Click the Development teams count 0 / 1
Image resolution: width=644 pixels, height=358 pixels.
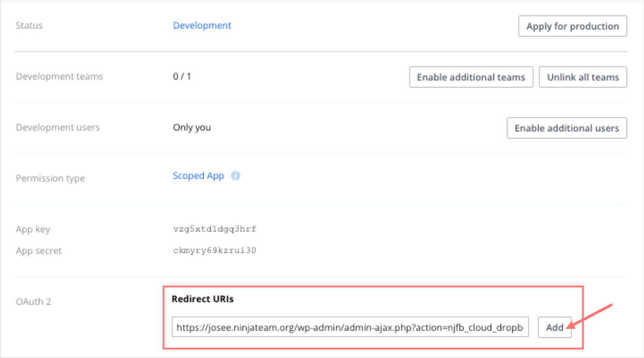(x=182, y=76)
